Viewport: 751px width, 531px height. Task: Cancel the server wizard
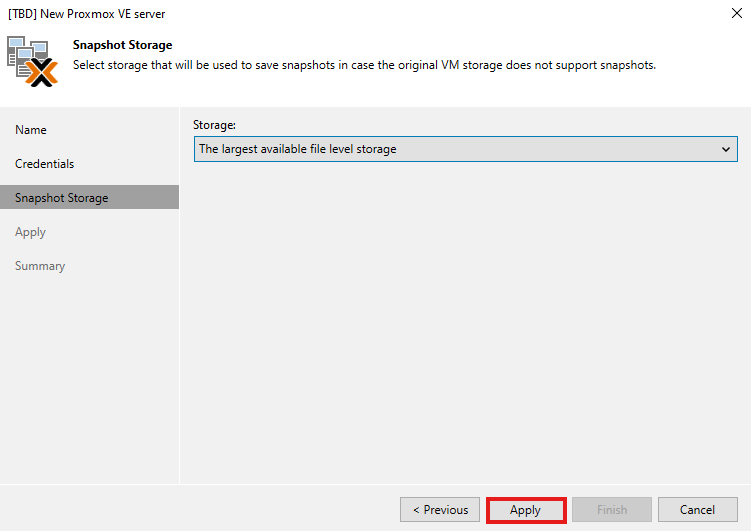pyautogui.click(x=698, y=510)
